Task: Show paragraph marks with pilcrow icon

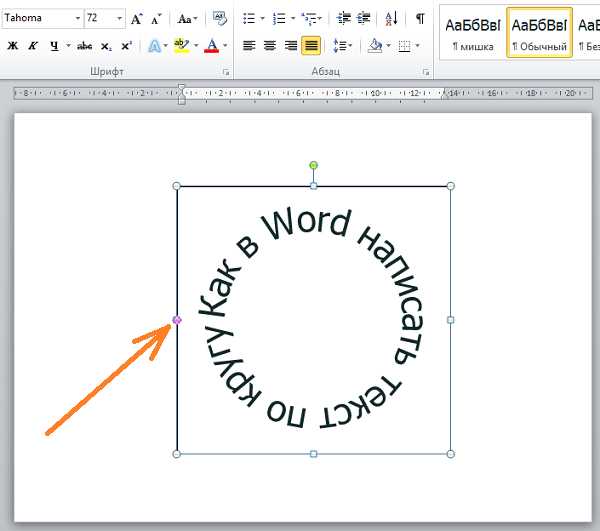Action: [x=420, y=19]
